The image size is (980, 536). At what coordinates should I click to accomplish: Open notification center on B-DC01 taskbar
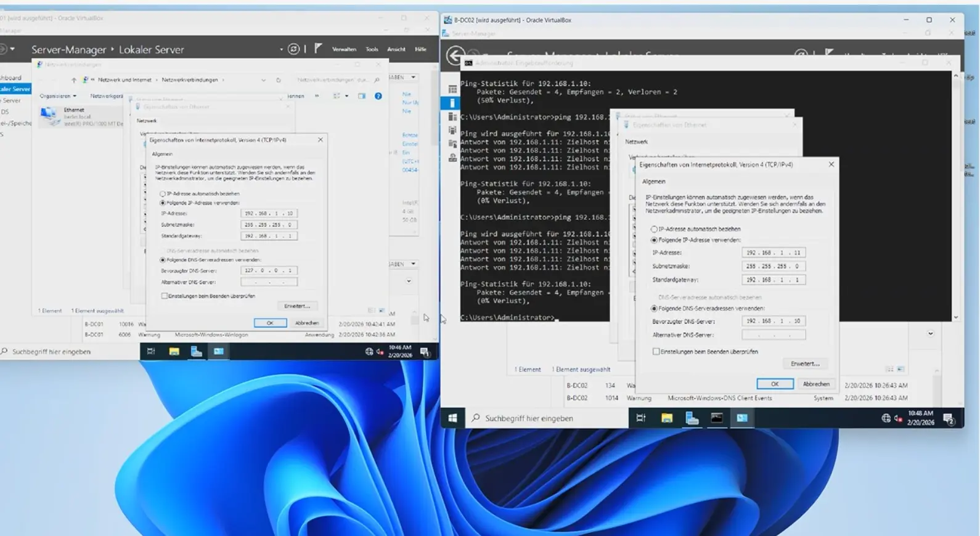point(425,352)
